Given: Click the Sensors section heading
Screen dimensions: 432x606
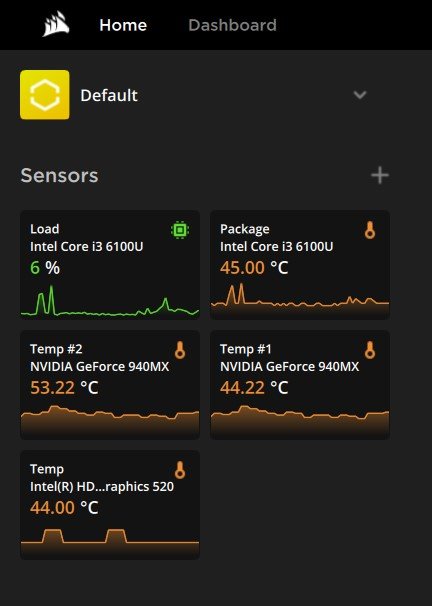Looking at the screenshot, I should pyautogui.click(x=60, y=175).
